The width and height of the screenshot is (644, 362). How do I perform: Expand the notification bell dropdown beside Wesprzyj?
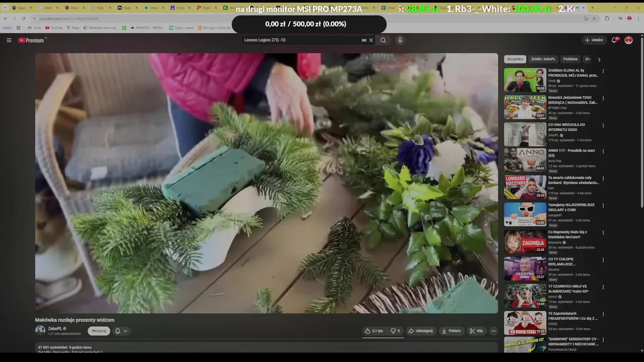[121, 331]
